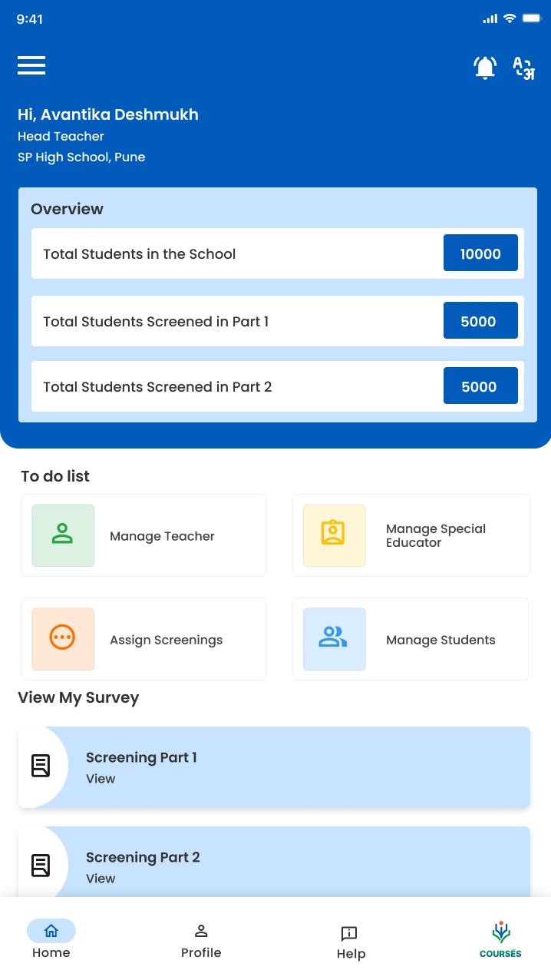Image resolution: width=551 pixels, height=980 pixels.
Task: Open the Courses icon in bottom bar
Action: (500, 939)
